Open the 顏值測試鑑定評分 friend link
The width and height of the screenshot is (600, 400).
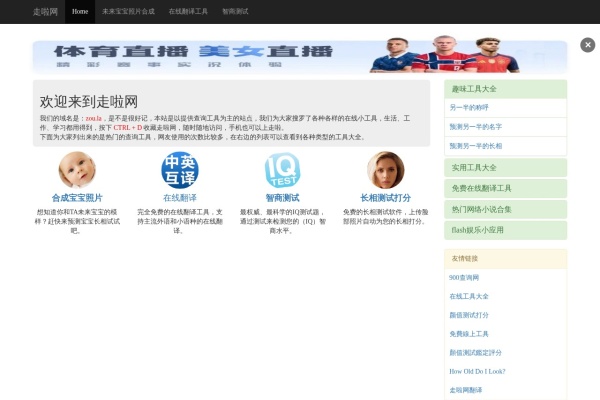(x=475, y=353)
